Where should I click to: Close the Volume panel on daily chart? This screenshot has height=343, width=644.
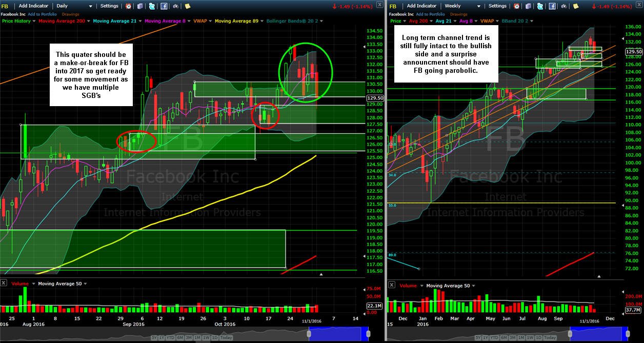[x=3, y=284]
